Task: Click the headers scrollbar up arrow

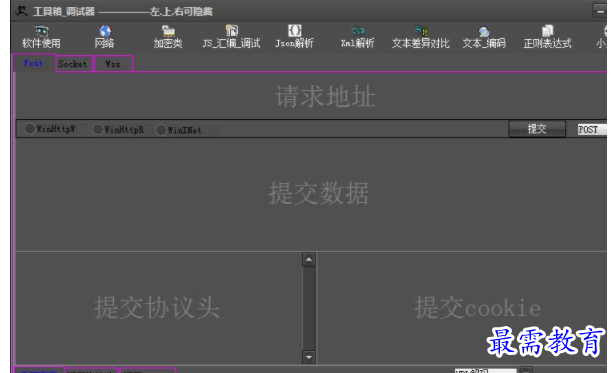Action: [x=309, y=260]
